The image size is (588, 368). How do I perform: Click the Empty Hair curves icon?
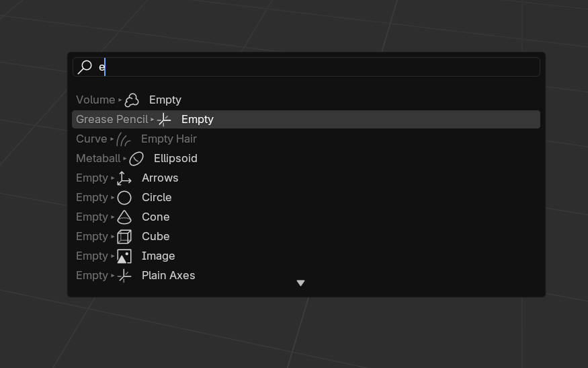[124, 139]
